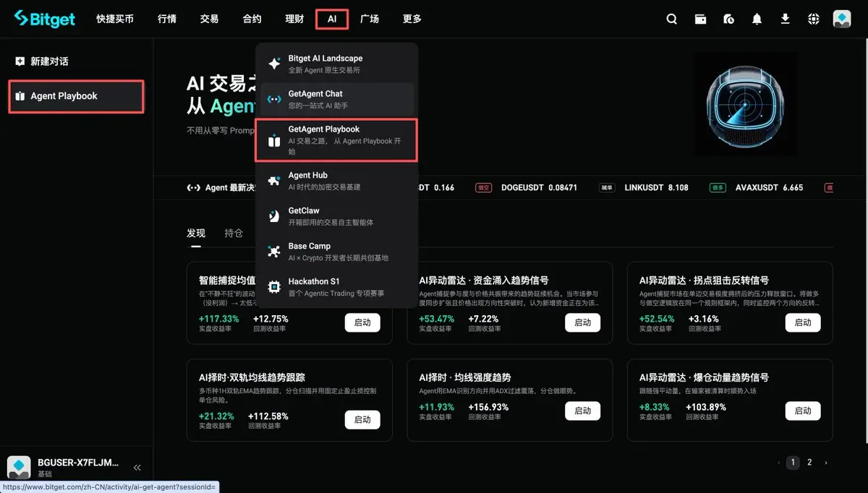Select 新建对话 in sidebar

click(49, 61)
